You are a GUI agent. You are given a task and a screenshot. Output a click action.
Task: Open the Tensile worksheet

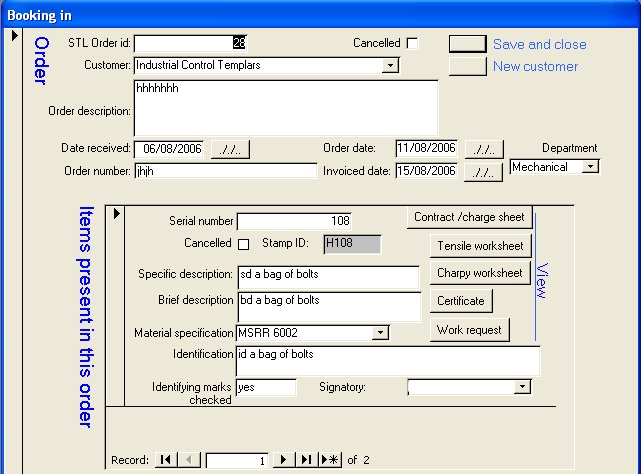(479, 246)
